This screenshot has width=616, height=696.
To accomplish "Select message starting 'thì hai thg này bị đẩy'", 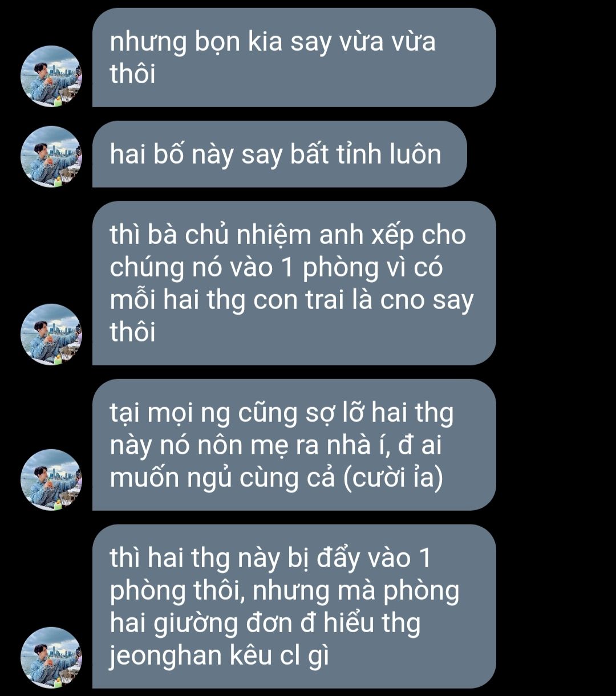I will tap(294, 607).
